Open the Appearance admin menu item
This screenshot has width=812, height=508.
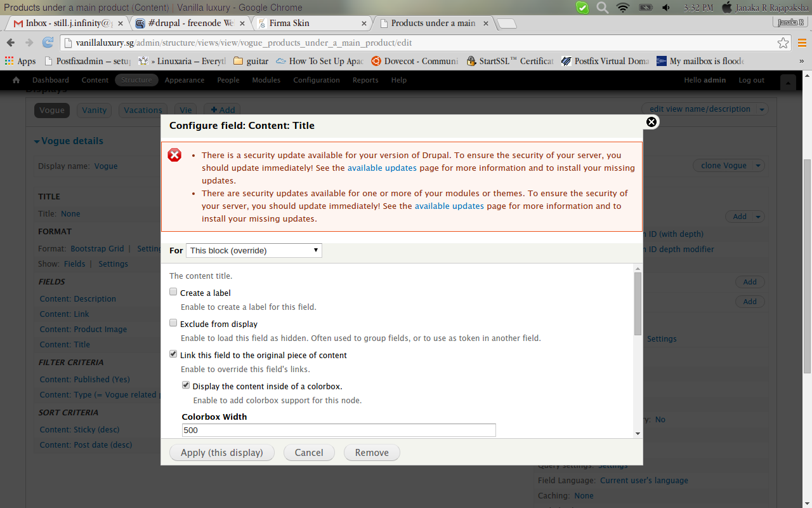[185, 80]
